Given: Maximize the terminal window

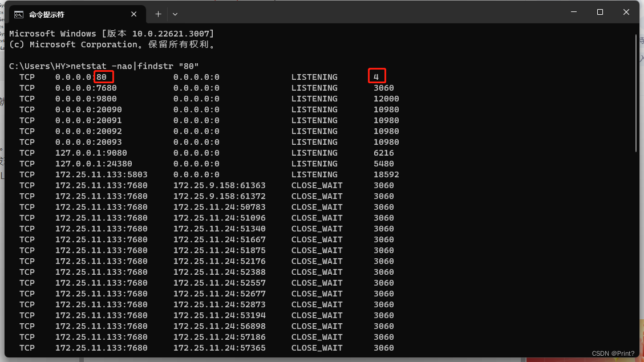Looking at the screenshot, I should pos(600,12).
